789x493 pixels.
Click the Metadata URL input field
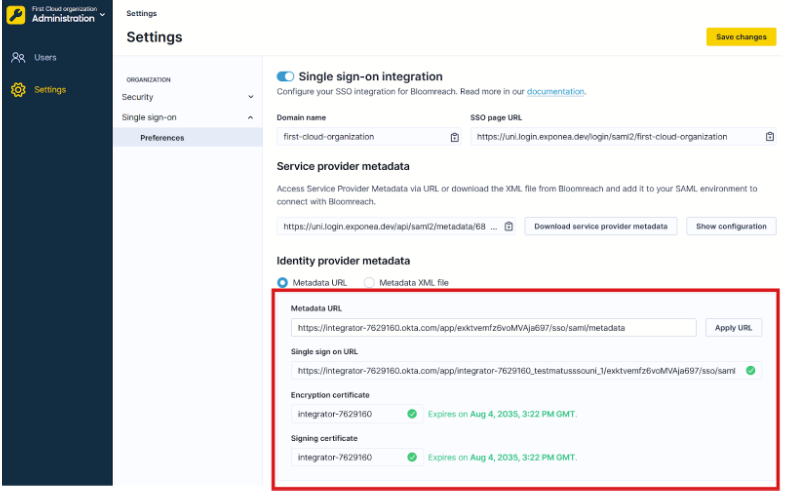pos(494,328)
